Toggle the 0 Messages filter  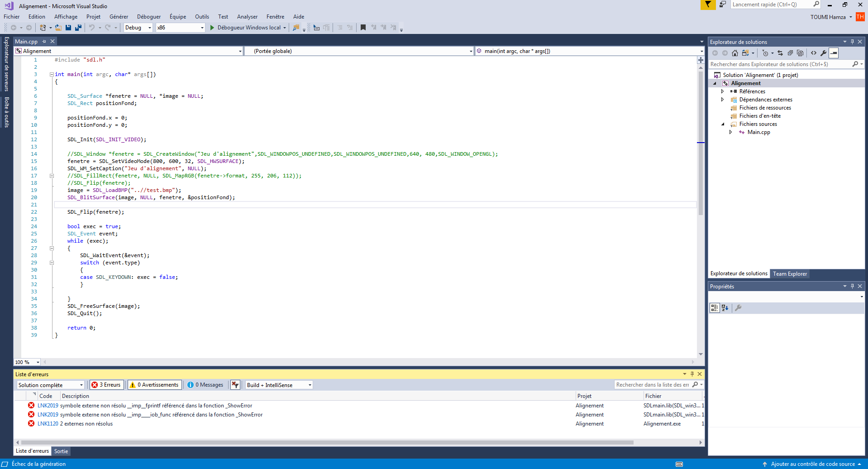tap(205, 385)
